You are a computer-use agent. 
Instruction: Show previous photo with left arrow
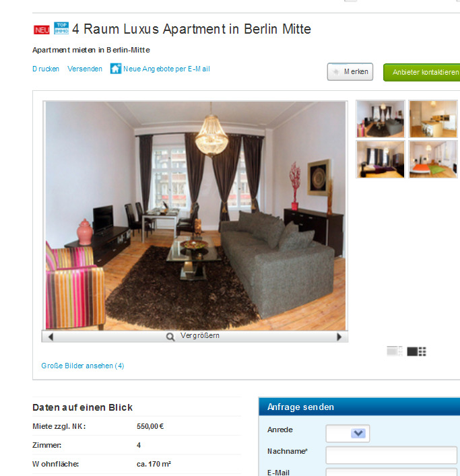click(51, 337)
